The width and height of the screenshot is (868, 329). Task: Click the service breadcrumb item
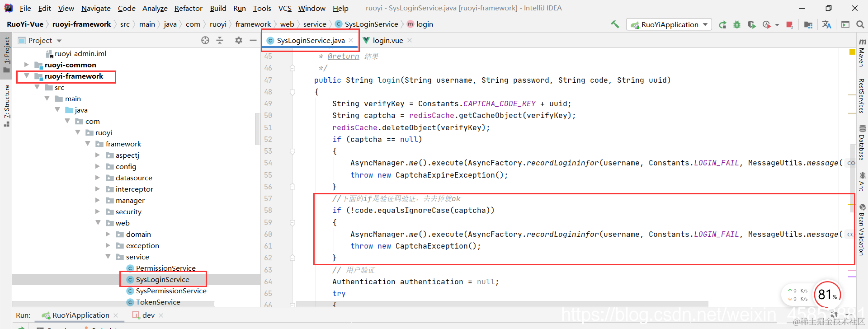315,24
